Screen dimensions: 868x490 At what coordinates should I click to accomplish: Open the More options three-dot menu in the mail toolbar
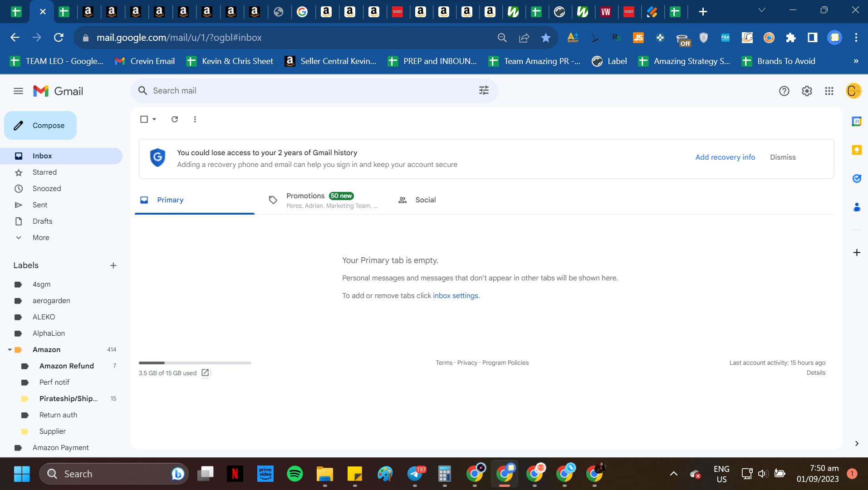(195, 119)
